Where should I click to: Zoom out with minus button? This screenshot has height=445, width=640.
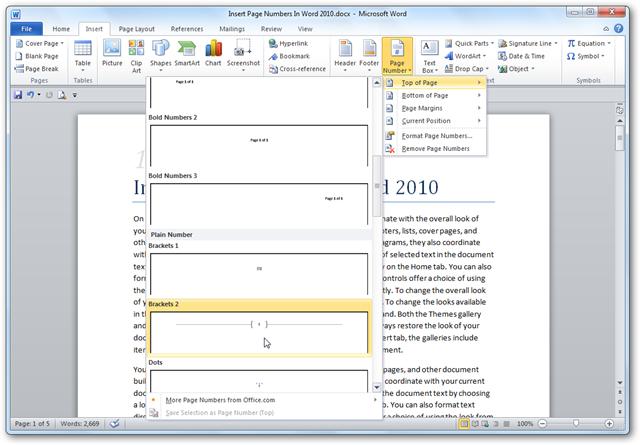coord(542,424)
